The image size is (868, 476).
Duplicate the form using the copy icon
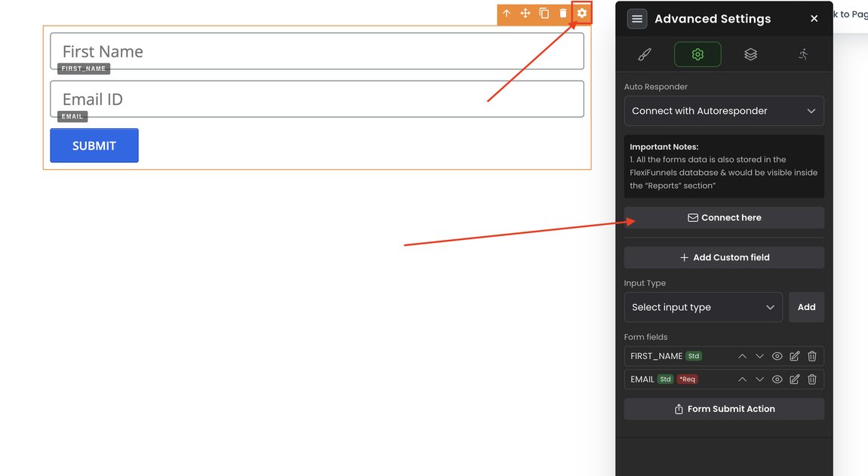point(544,14)
